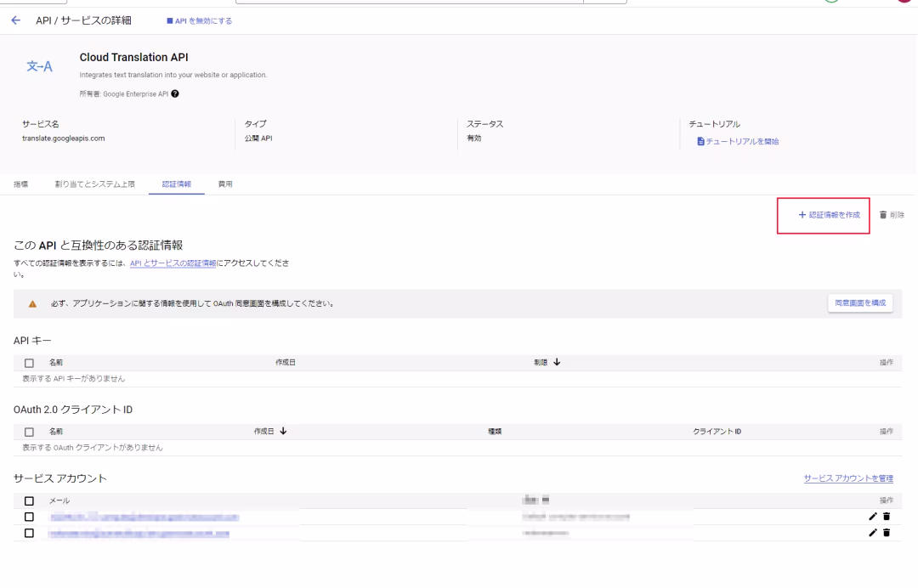
Task: Click the 削除 trash button
Action: point(892,215)
